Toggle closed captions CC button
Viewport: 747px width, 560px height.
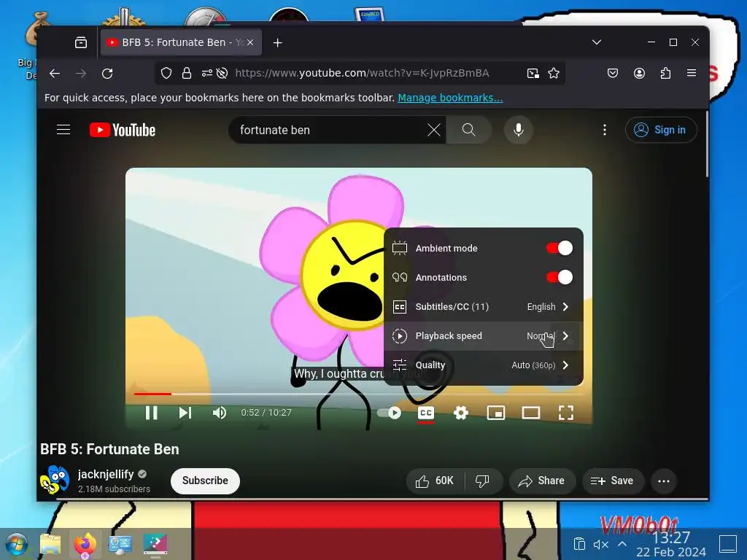[x=425, y=413]
